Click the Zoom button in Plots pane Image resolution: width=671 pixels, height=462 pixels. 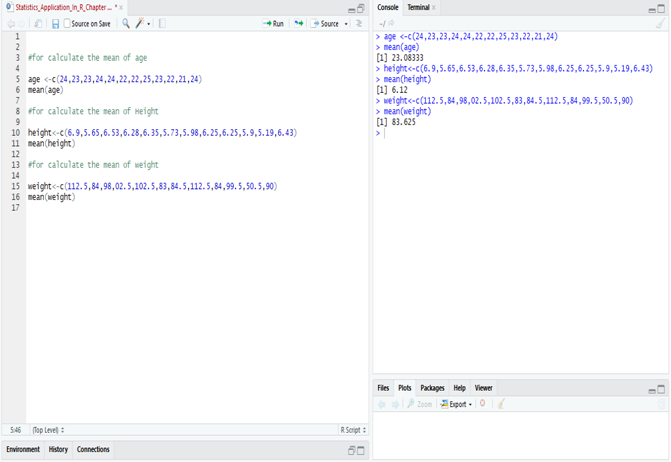420,404
